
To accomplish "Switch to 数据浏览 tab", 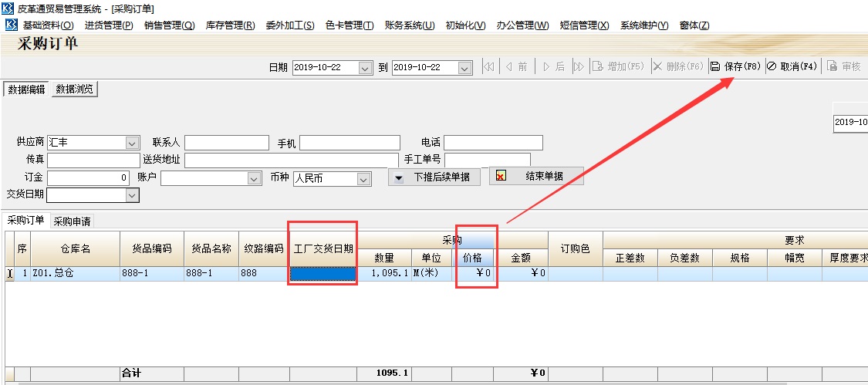I will click(75, 89).
